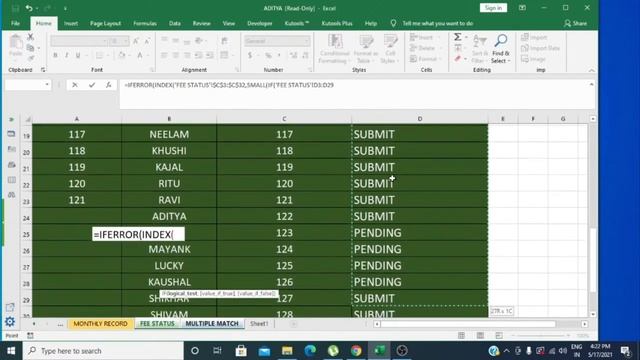The height and width of the screenshot is (360, 640).
Task: Click the Windows search box
Action: click(103, 351)
